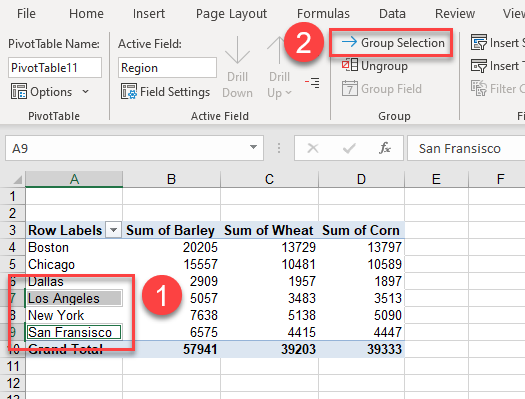Select column B header
Viewport: 525px width, 399px height.
click(x=171, y=179)
